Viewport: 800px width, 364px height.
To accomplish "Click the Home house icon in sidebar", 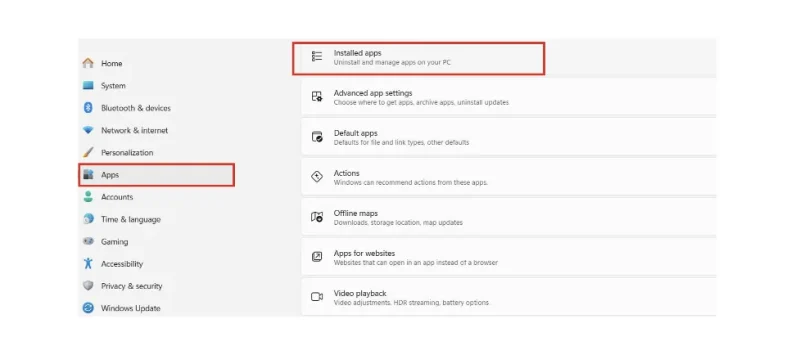I will coord(88,63).
